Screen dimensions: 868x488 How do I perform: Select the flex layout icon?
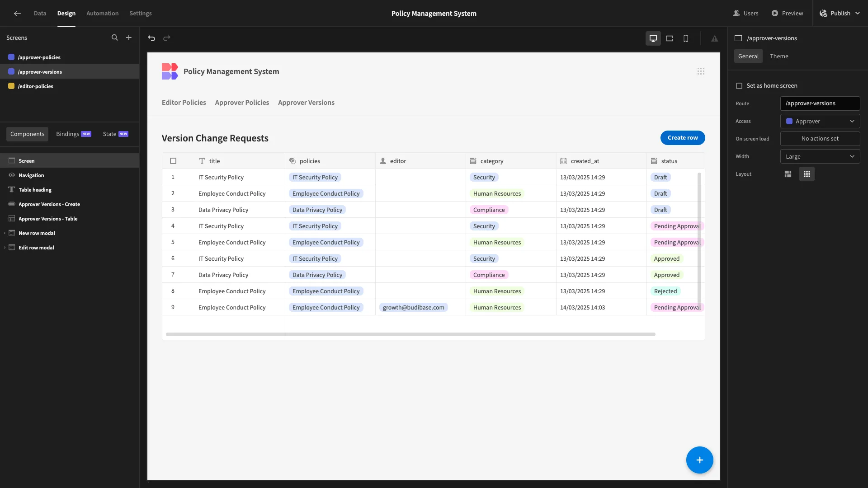(x=788, y=174)
